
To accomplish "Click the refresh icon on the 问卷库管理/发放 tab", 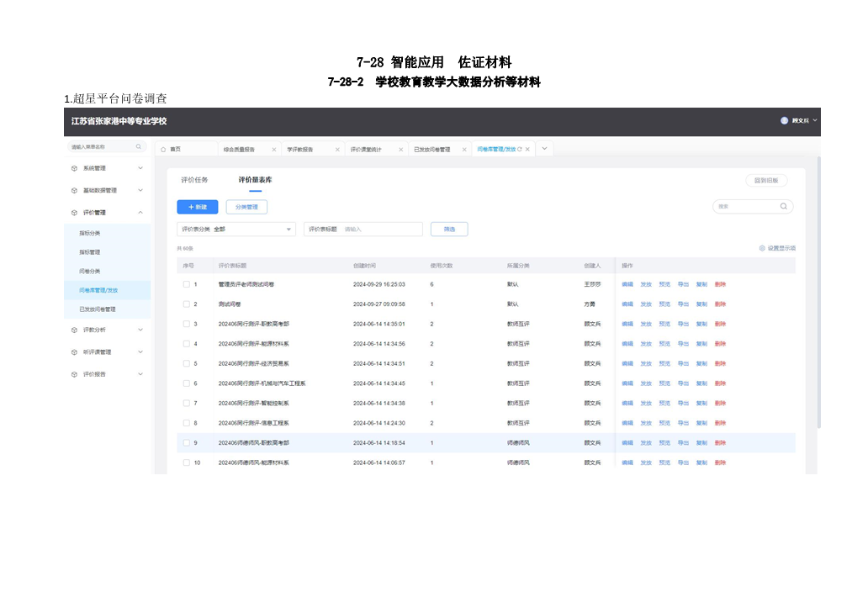I will point(520,149).
